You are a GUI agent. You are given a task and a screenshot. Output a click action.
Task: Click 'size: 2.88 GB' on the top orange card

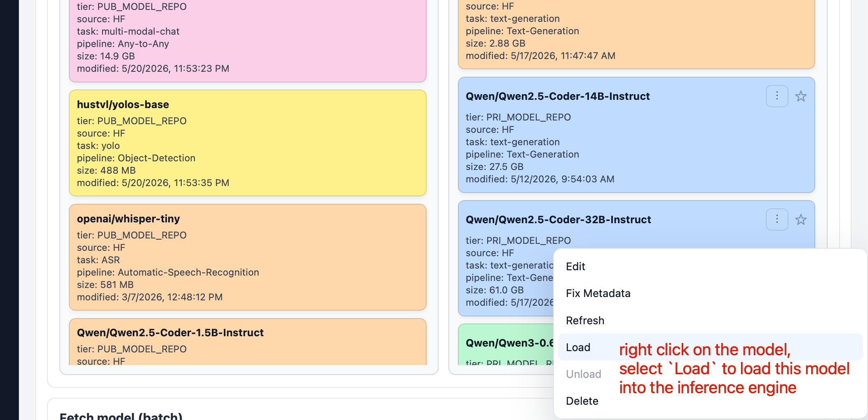click(x=495, y=43)
